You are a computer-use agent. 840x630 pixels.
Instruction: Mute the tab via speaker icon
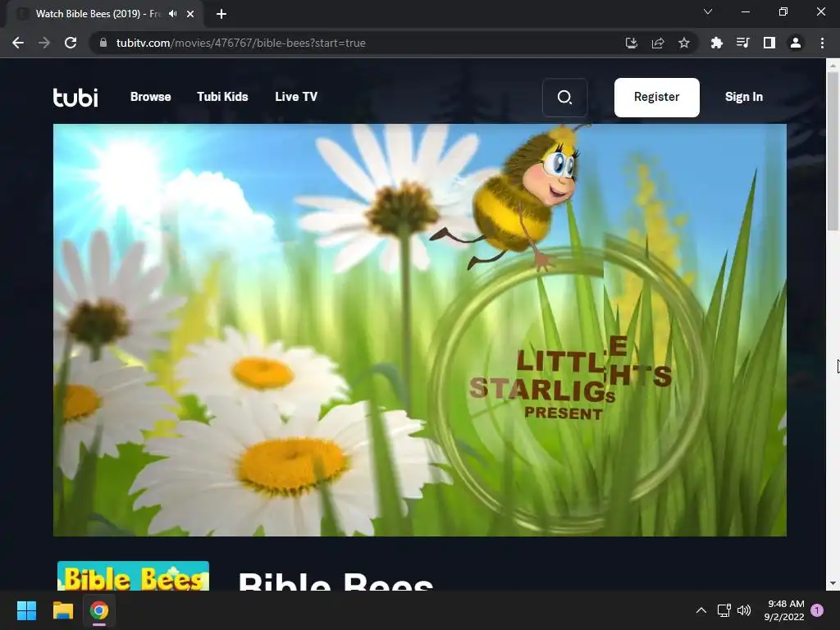coord(172,14)
